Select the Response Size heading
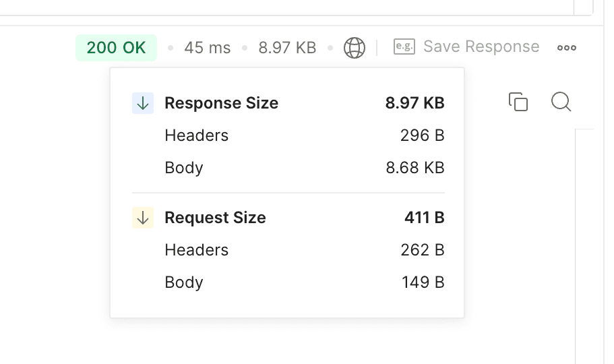 click(x=222, y=103)
